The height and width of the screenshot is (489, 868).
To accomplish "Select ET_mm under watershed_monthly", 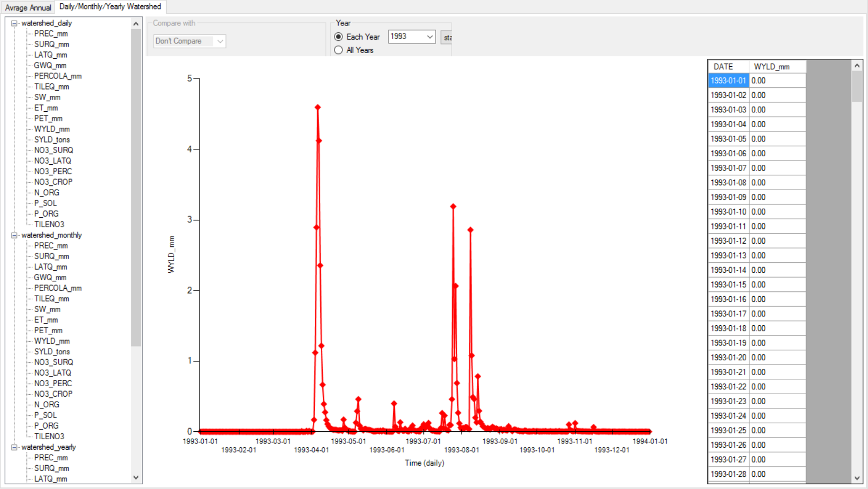I will 46,320.
